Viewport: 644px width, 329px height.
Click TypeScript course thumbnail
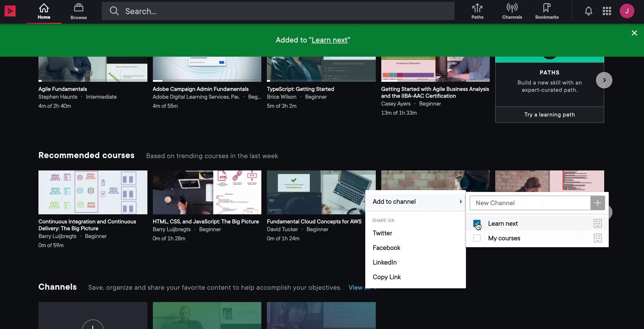tap(321, 69)
